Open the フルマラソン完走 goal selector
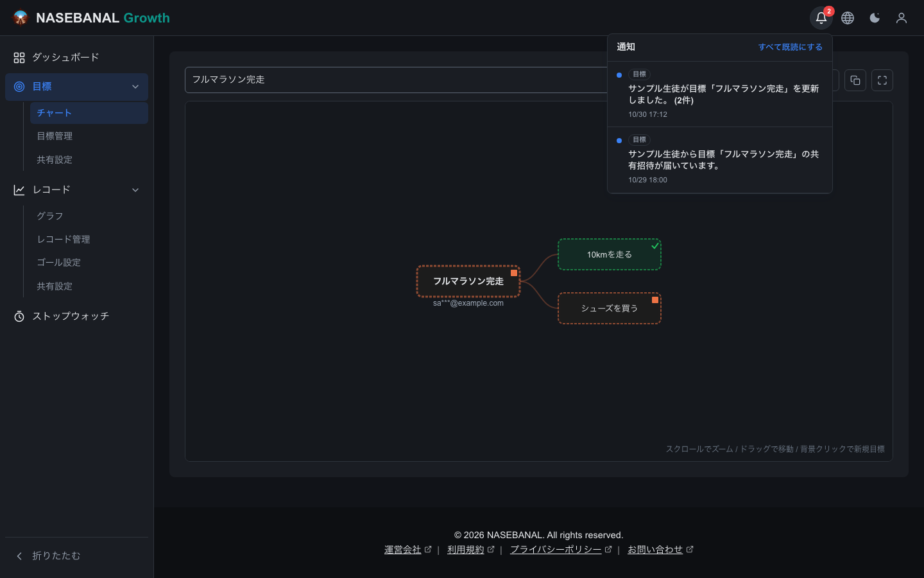 point(396,80)
